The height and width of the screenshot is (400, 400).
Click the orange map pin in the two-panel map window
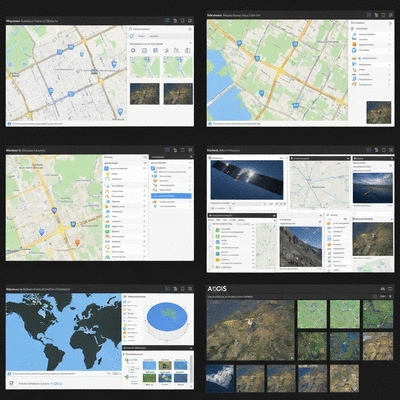point(78,242)
